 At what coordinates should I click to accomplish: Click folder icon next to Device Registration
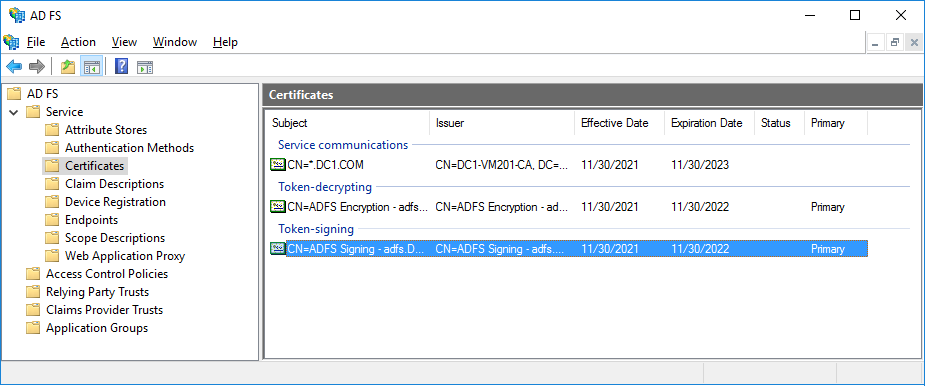[53, 202]
